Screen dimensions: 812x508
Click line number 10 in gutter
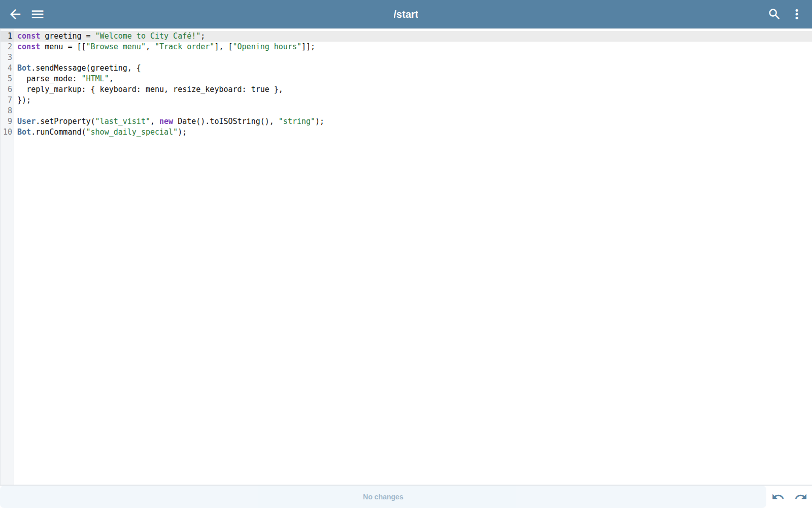click(x=8, y=132)
